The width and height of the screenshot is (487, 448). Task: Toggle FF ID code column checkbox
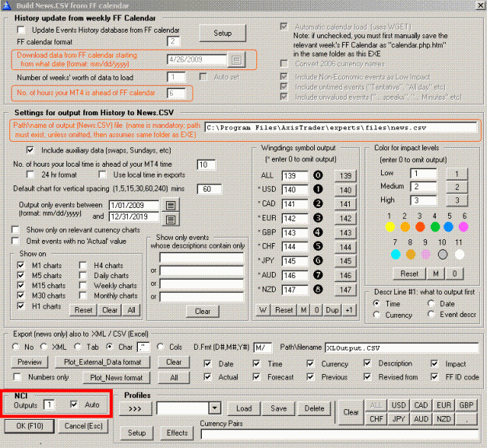pyautogui.click(x=434, y=377)
